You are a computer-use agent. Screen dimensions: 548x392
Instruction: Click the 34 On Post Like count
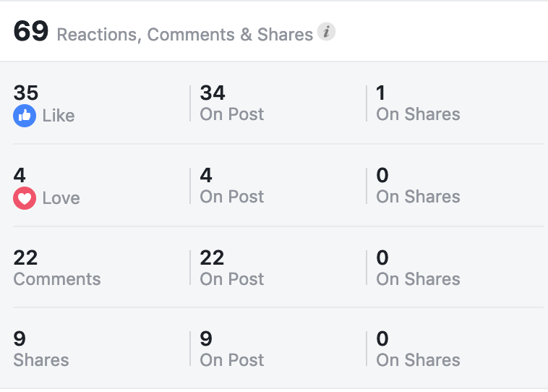pyautogui.click(x=213, y=93)
